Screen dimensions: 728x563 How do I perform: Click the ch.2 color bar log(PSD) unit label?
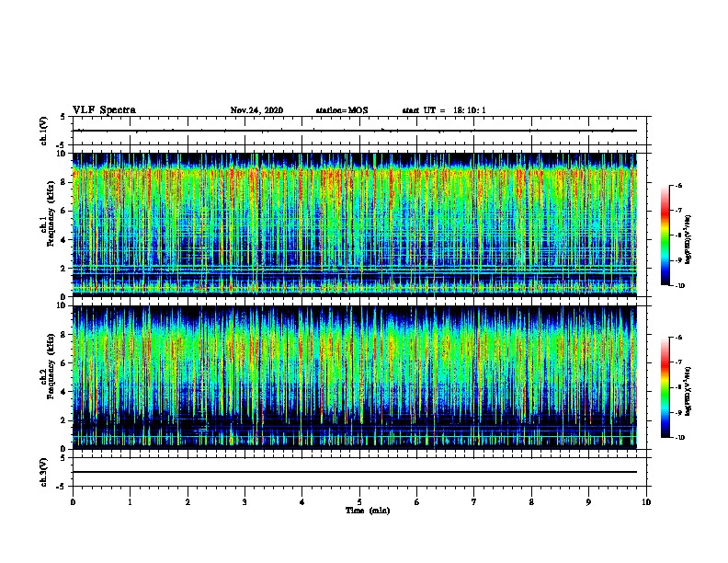pyautogui.click(x=688, y=391)
